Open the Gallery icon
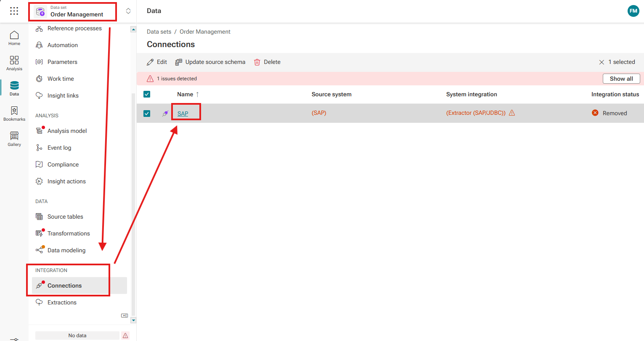 coord(14,139)
